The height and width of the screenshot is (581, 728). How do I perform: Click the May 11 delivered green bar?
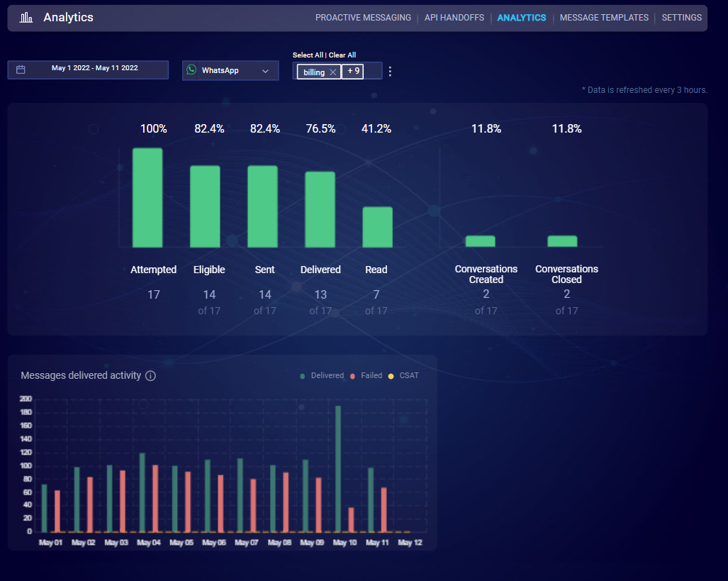point(371,500)
